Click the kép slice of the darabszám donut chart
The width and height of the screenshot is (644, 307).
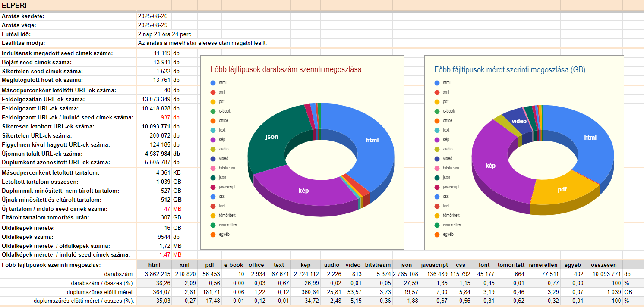pos(303,190)
